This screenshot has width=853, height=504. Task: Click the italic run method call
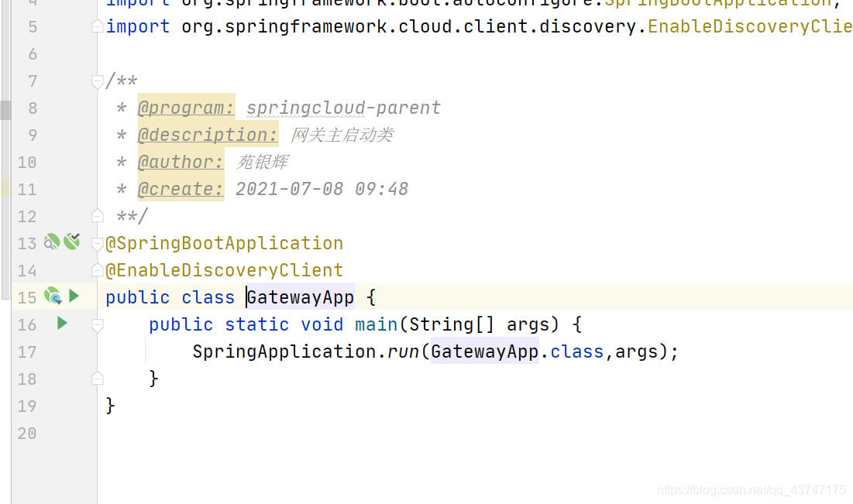click(x=402, y=351)
